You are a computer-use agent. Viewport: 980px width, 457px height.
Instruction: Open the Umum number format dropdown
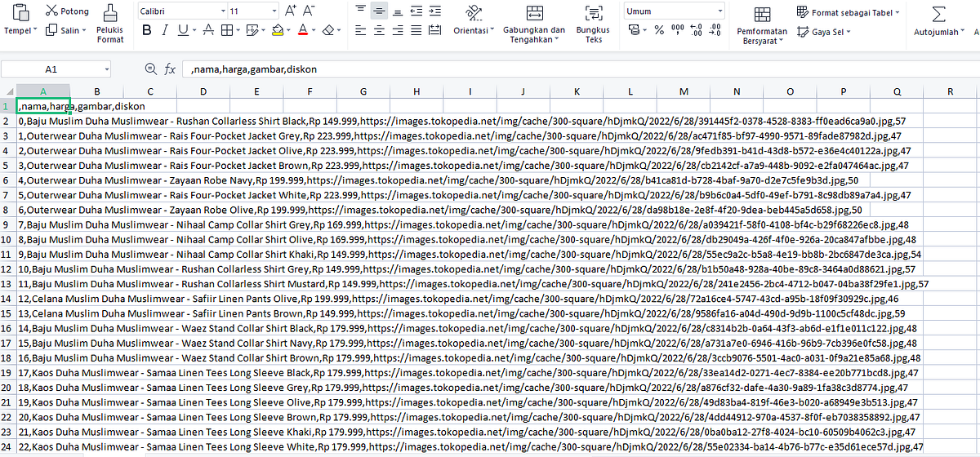675,11
